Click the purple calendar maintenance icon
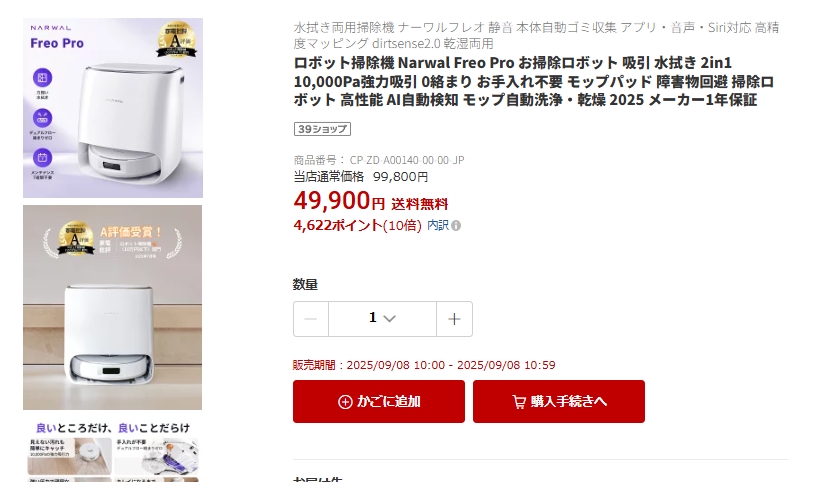 [43, 157]
